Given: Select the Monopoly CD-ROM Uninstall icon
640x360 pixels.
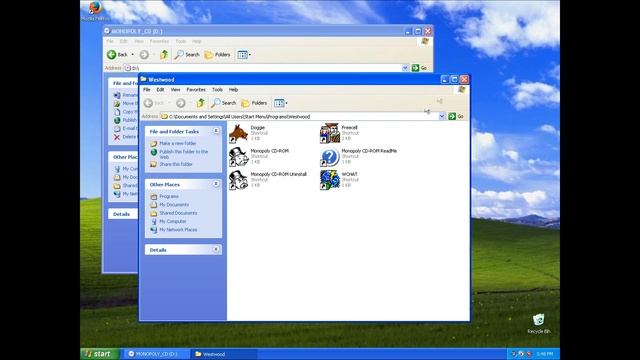Looking at the screenshot, I should pos(239,180).
